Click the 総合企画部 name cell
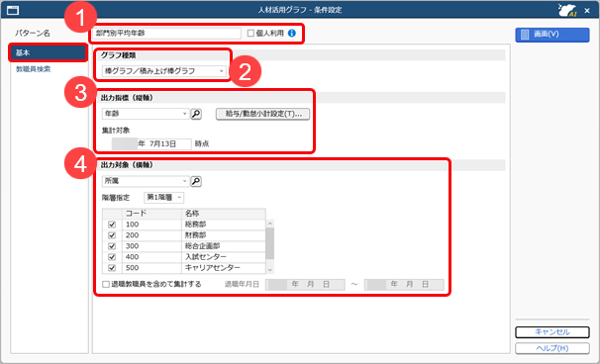600x364 pixels. pyautogui.click(x=224, y=246)
